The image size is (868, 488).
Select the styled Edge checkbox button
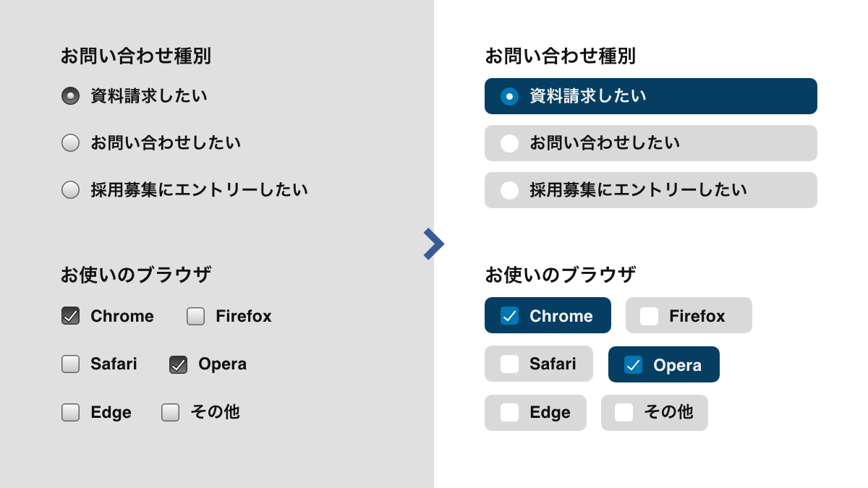tap(535, 412)
